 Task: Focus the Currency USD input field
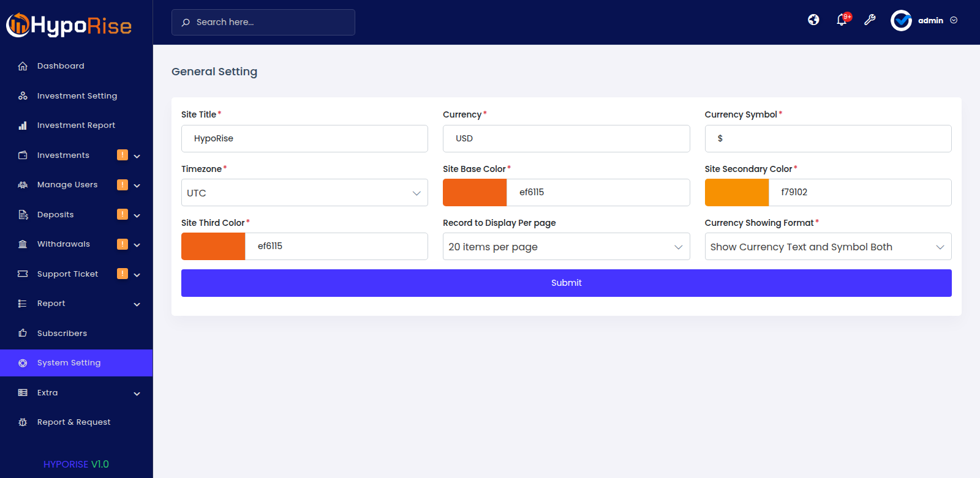[x=566, y=138]
